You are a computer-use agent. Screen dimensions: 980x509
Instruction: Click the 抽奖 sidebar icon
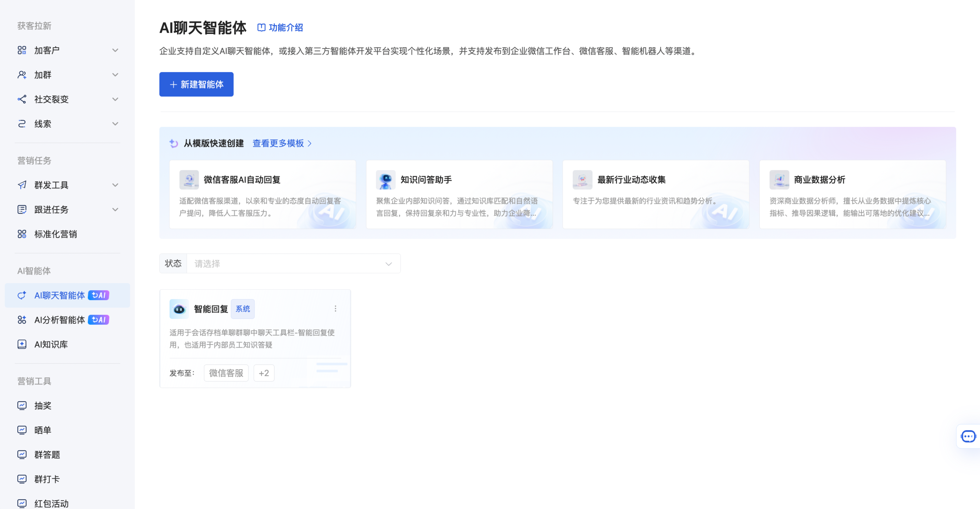tap(22, 406)
